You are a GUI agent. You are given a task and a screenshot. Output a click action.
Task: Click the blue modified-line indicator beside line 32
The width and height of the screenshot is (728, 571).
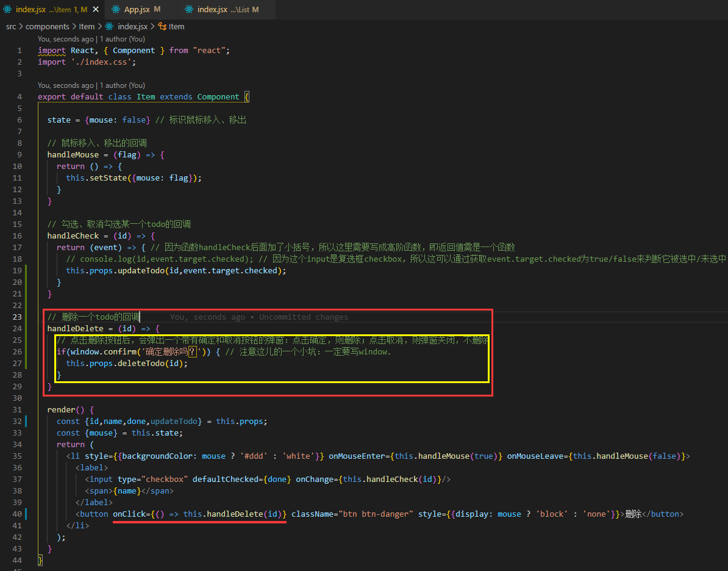pyautogui.click(x=26, y=421)
